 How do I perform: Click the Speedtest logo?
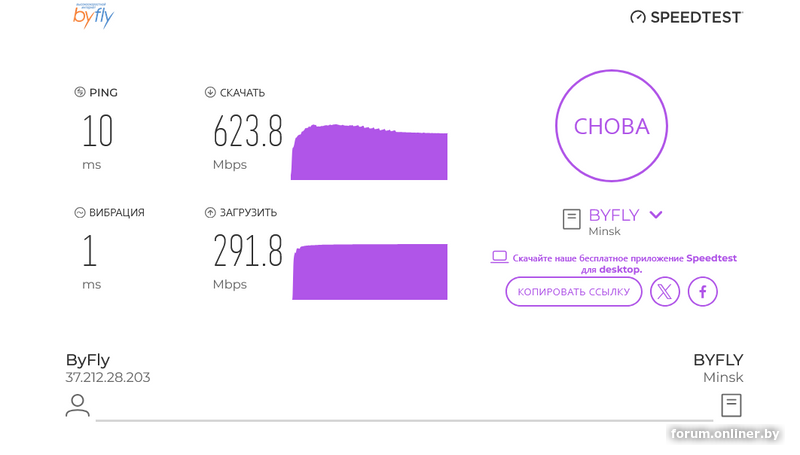coord(686,17)
